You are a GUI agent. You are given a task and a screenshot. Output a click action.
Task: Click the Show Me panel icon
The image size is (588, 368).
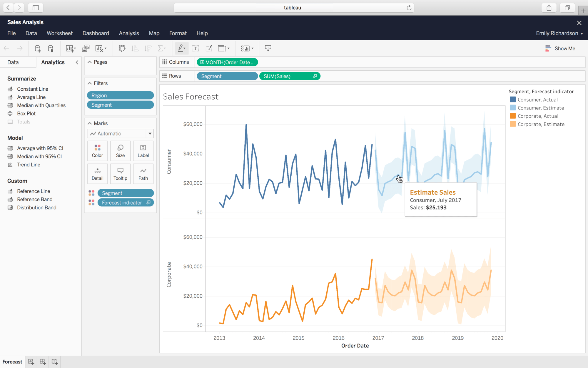(548, 48)
